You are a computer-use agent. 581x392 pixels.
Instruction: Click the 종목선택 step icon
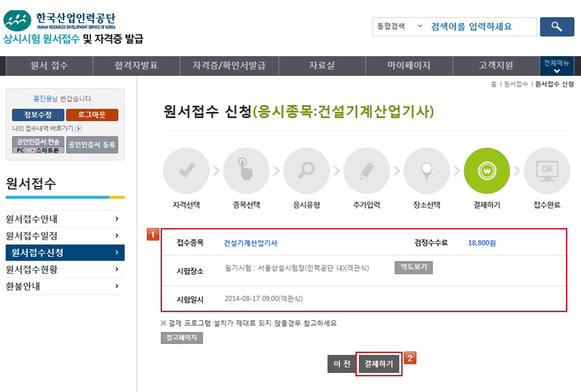click(246, 171)
